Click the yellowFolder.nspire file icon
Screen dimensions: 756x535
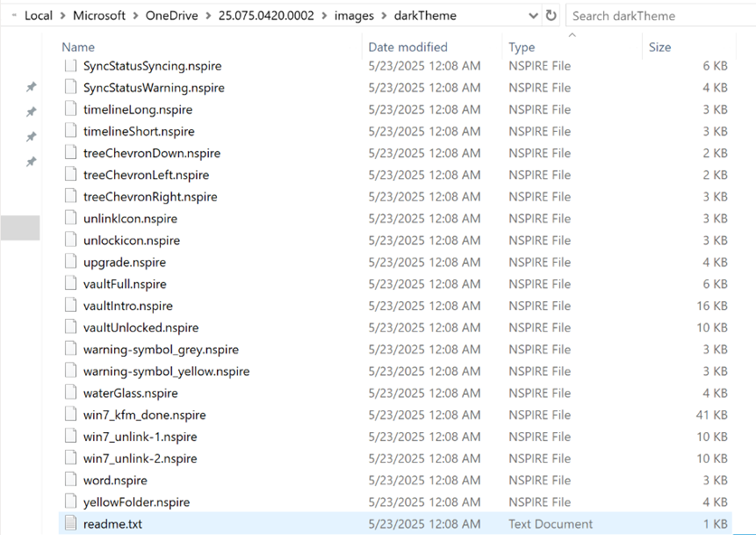[x=71, y=502]
